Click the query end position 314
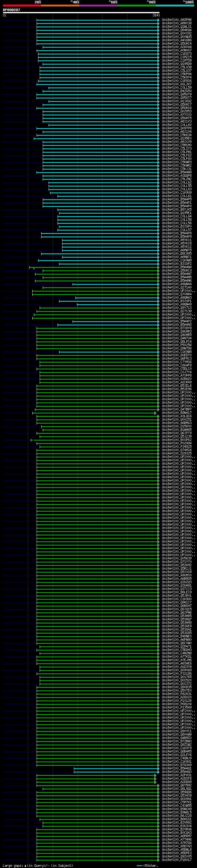The width and height of the screenshot is (197, 868). point(155,15)
